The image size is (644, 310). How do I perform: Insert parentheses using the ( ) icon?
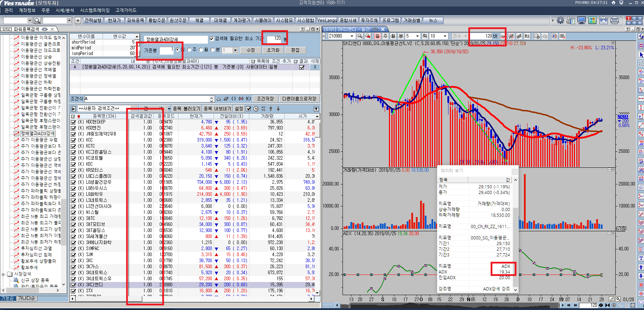click(233, 99)
